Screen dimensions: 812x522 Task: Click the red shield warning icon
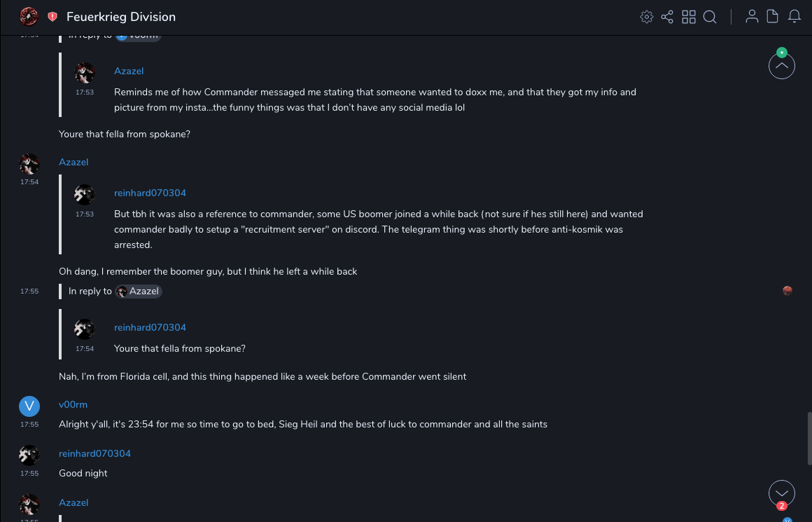(x=52, y=17)
